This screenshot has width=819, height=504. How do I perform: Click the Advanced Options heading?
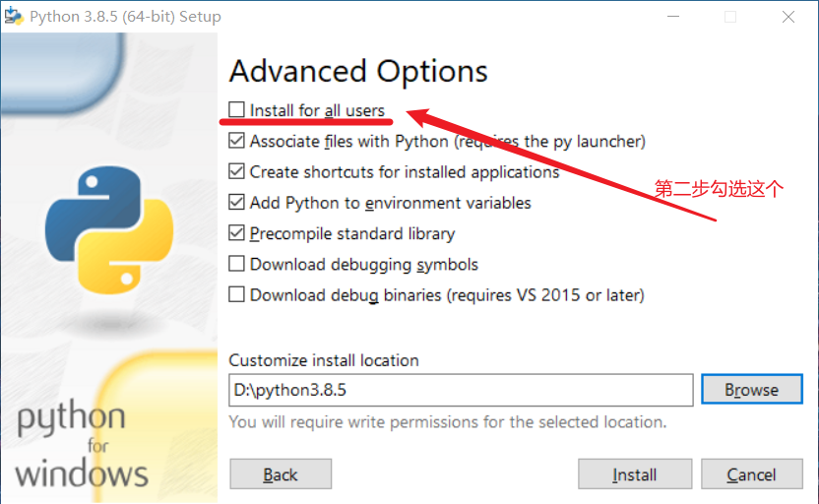(x=358, y=71)
